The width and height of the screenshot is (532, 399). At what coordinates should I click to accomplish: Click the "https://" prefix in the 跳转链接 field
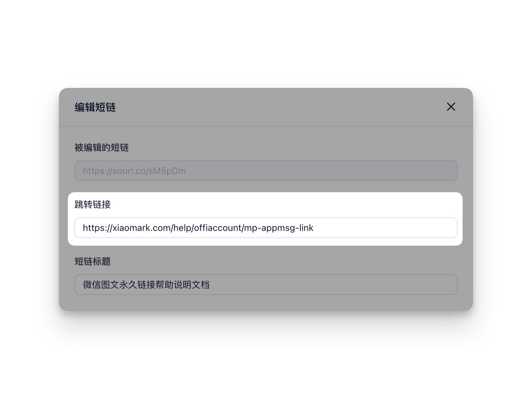point(97,228)
